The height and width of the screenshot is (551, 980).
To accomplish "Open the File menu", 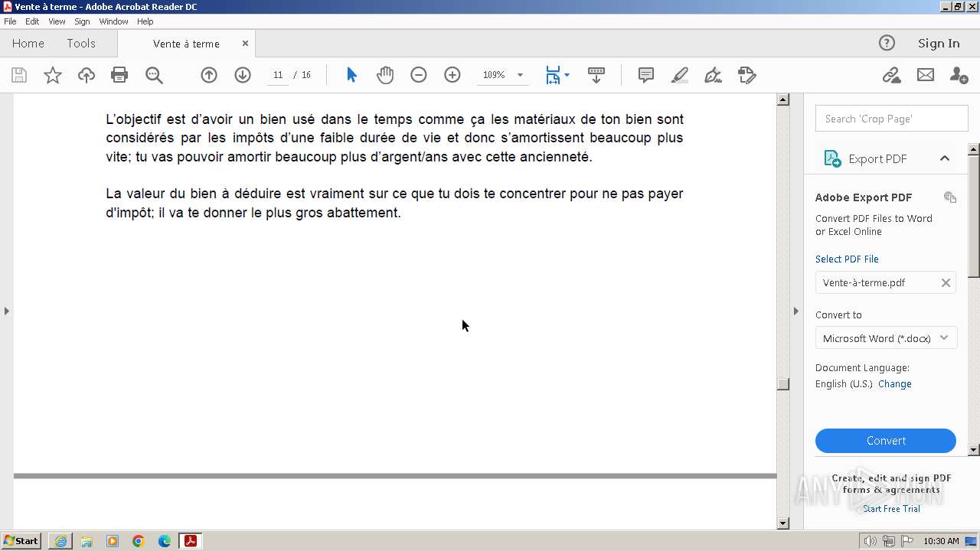I will click(10, 21).
